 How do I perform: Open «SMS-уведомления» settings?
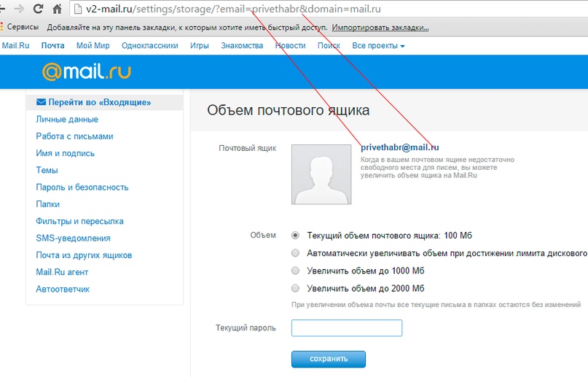[73, 238]
